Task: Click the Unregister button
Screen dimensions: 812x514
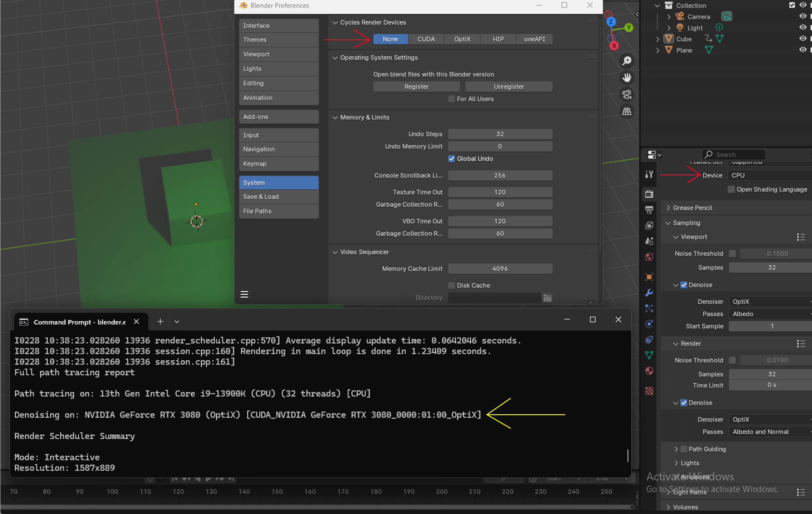Action: pyautogui.click(x=509, y=87)
